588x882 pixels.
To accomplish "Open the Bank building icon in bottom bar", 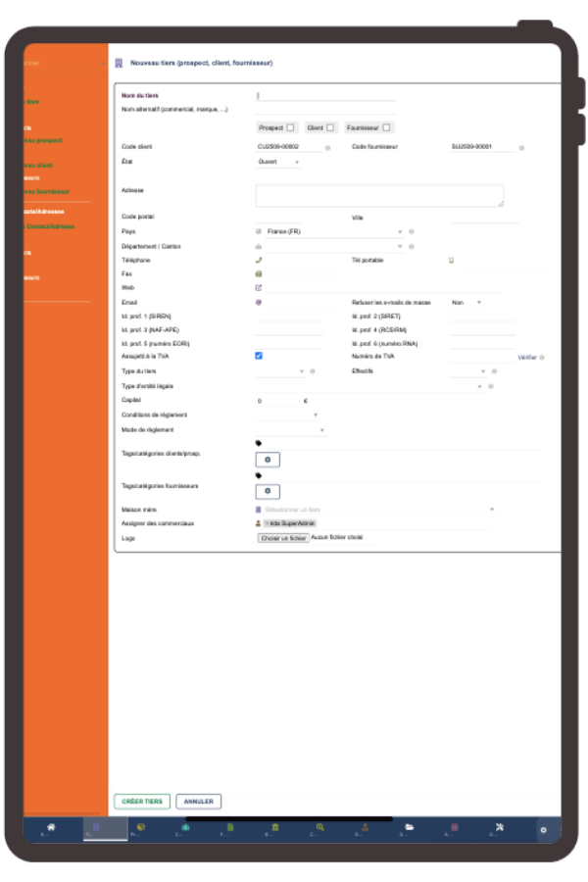I will click(x=275, y=827).
